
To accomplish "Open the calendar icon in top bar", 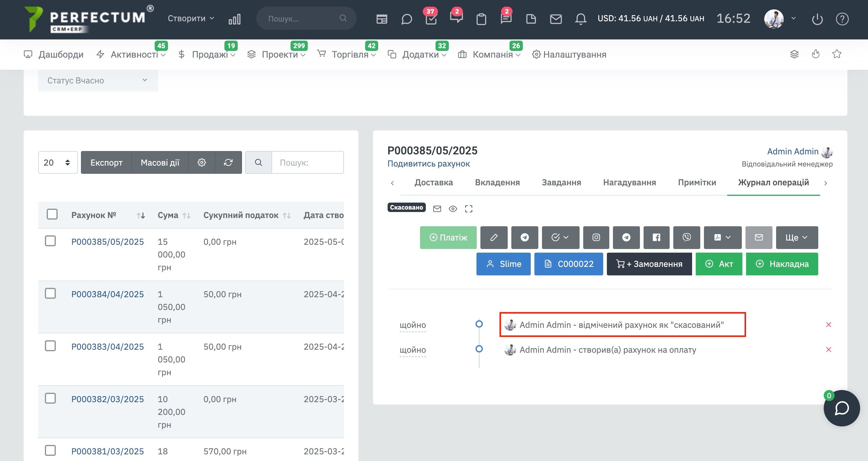I will point(382,19).
